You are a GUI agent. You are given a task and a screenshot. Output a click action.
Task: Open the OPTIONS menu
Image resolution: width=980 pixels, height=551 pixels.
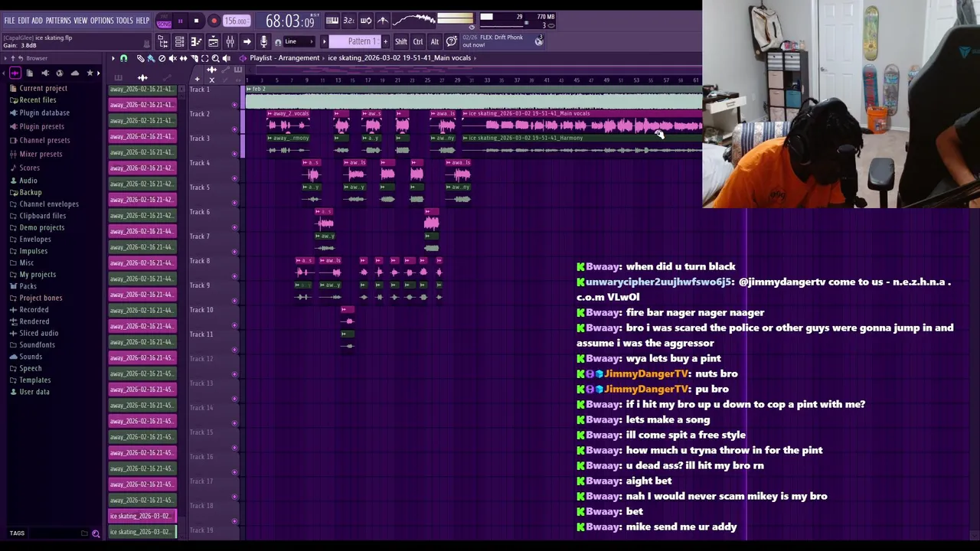tap(102, 21)
